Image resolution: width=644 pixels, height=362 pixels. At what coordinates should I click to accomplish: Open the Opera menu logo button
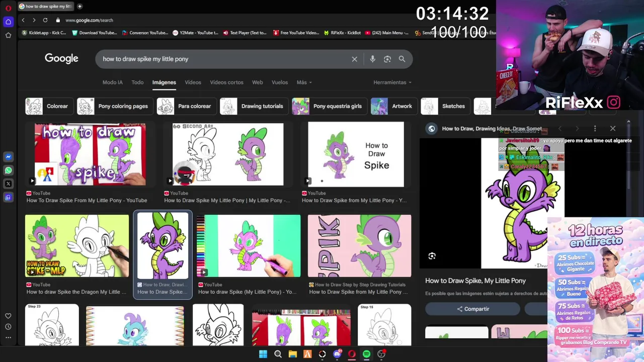(x=8, y=9)
